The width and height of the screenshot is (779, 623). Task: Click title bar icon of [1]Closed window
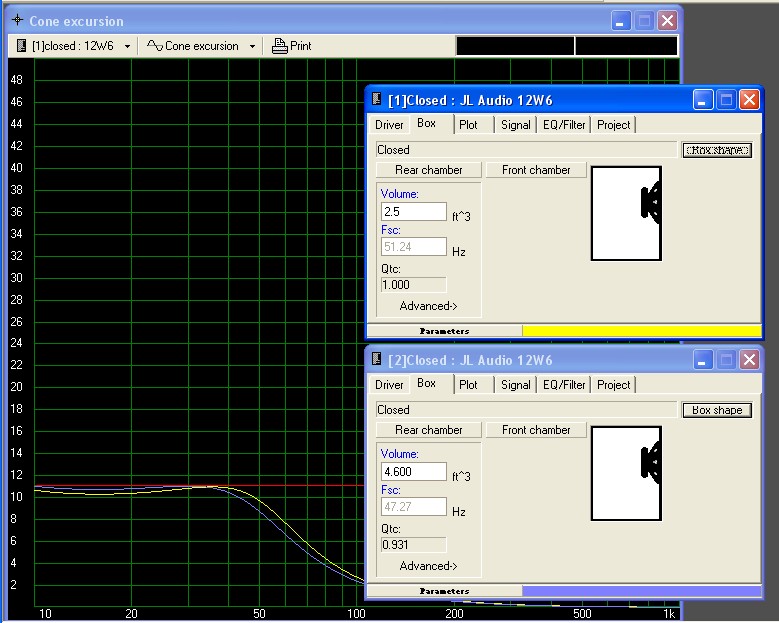377,98
